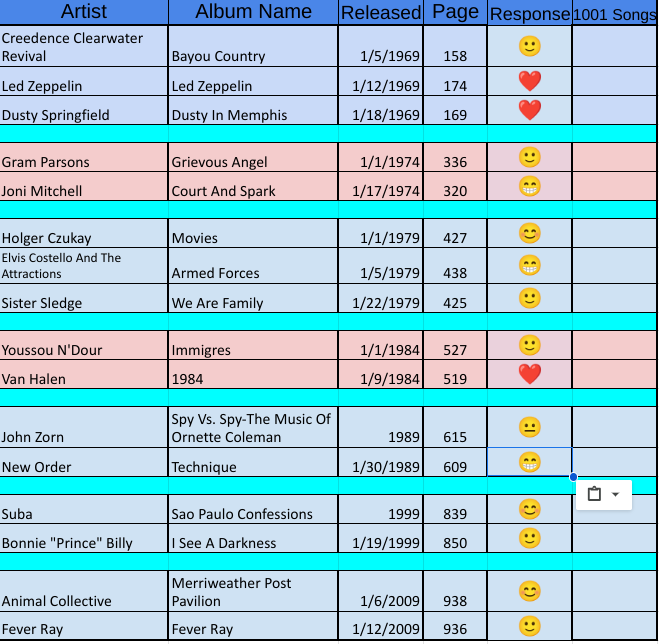Click the paste options clipboard icon
Image resolution: width=659 pixels, height=644 pixels.
click(x=594, y=494)
